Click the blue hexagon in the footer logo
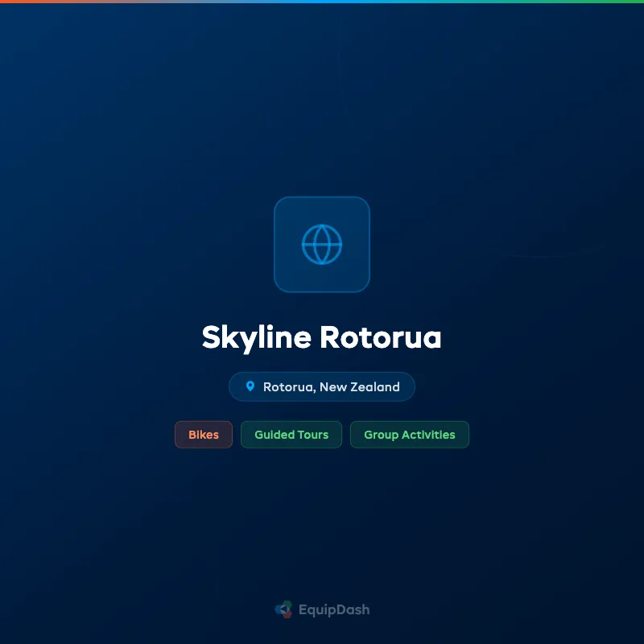 pyautogui.click(x=279, y=609)
